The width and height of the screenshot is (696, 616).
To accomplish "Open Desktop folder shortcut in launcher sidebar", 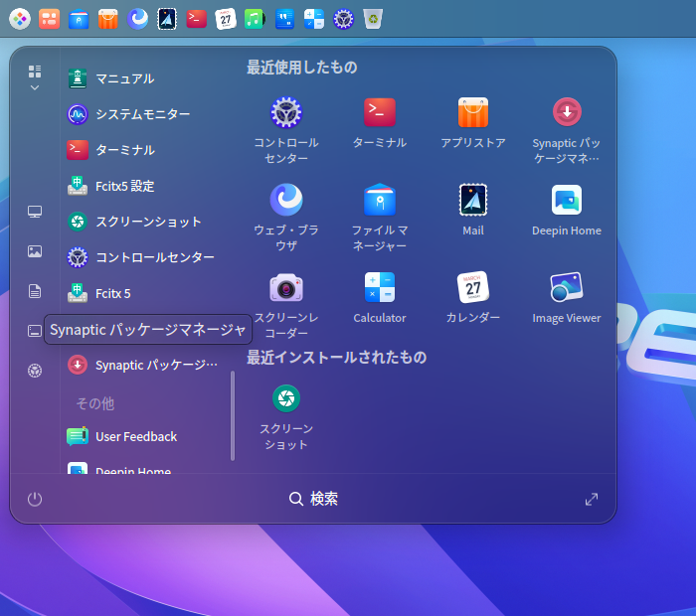I will coord(35,331).
